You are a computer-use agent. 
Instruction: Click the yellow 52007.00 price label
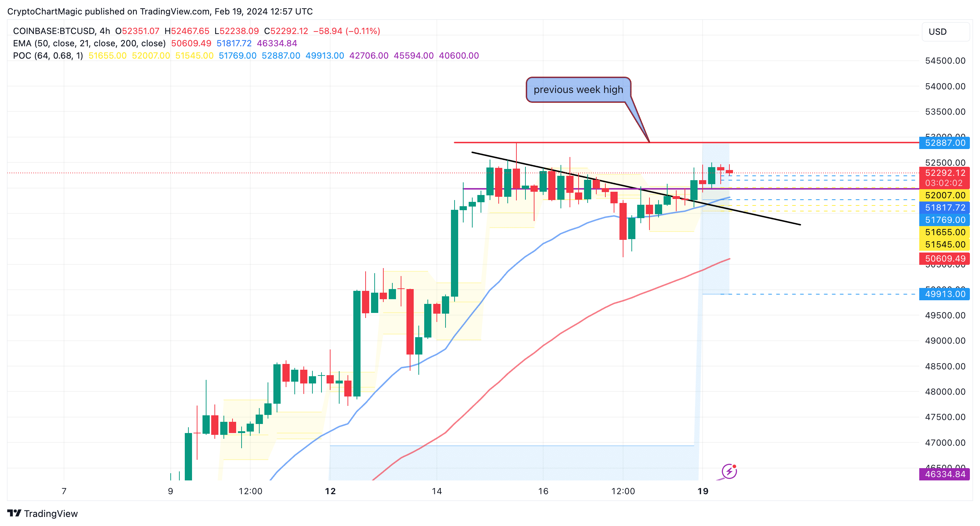click(944, 195)
